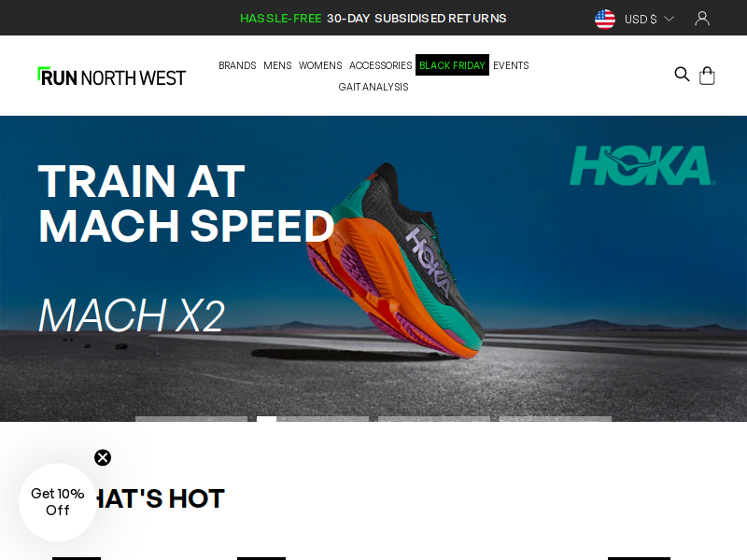Screen dimensions: 747x560
Task: Open the user account icon
Action: [702, 19]
